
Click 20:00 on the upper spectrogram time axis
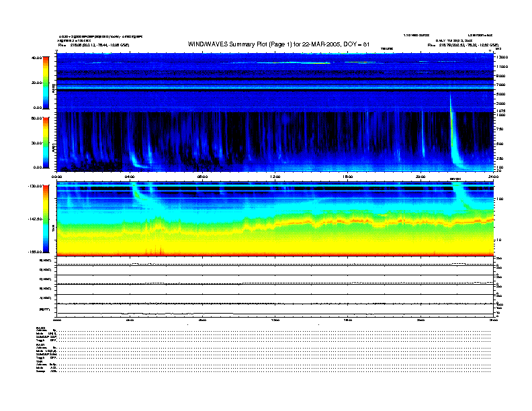(x=420, y=177)
